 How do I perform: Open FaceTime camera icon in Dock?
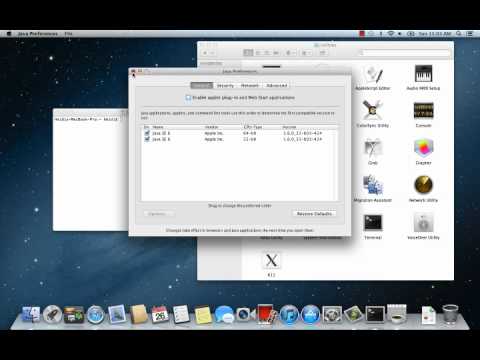click(246, 314)
